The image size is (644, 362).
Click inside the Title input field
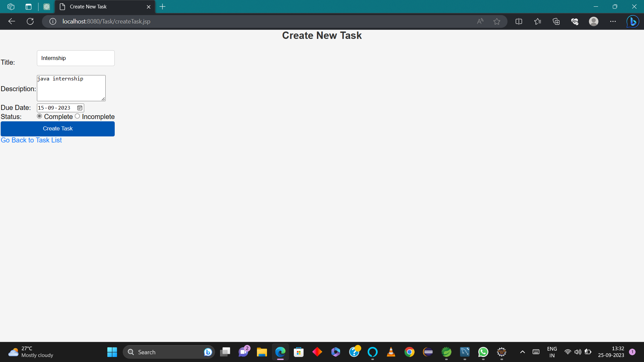coord(75,58)
